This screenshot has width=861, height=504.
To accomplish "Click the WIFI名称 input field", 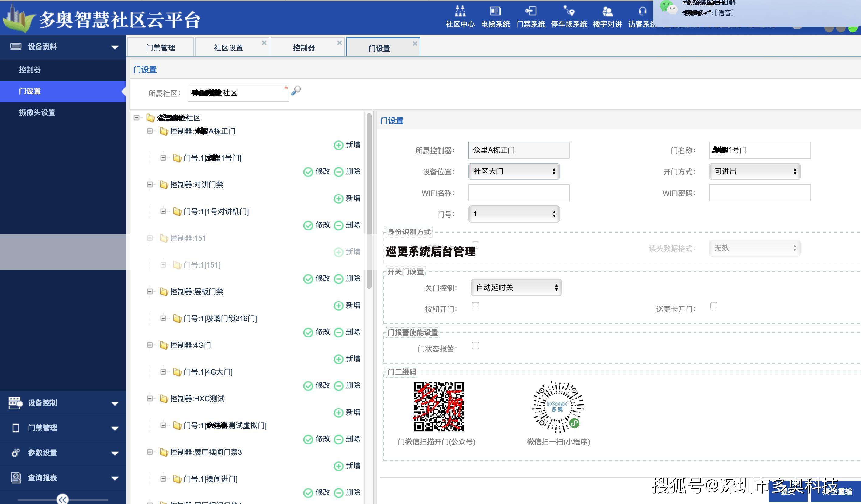I will (x=519, y=193).
